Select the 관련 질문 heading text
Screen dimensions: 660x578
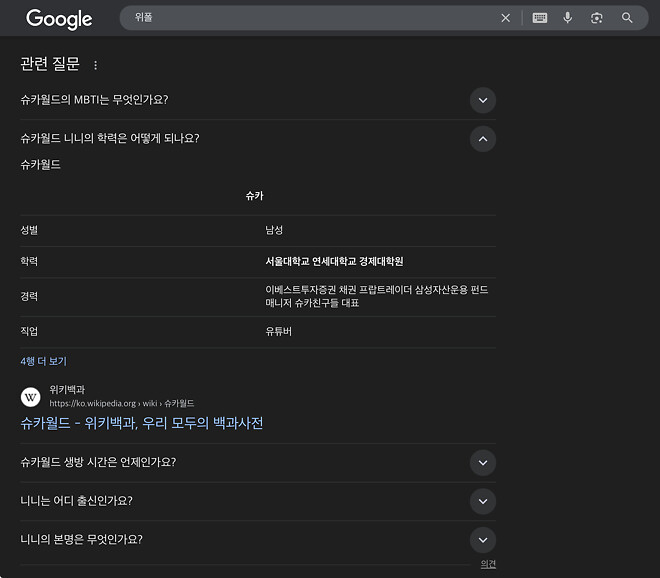click(x=50, y=64)
